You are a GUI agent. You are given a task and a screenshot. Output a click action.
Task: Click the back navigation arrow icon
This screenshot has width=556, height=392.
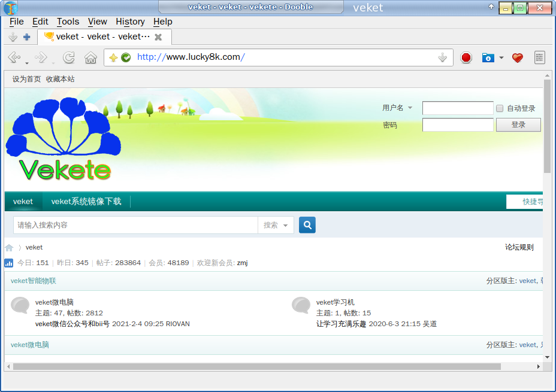pos(14,57)
